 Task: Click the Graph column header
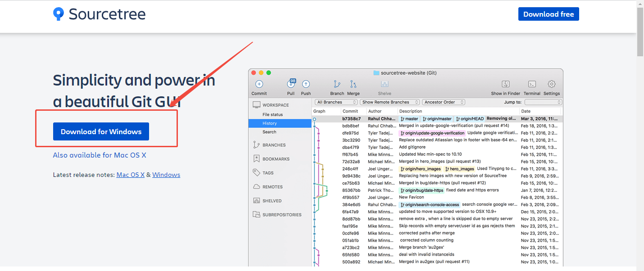(x=319, y=111)
